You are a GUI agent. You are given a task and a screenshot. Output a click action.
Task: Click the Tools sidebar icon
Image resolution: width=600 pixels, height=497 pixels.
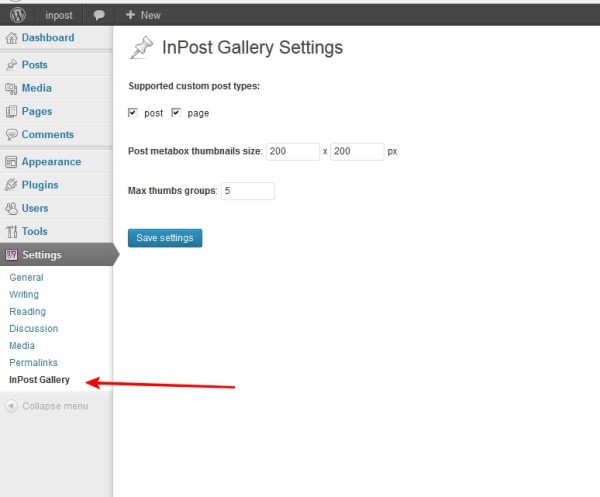[x=12, y=232]
